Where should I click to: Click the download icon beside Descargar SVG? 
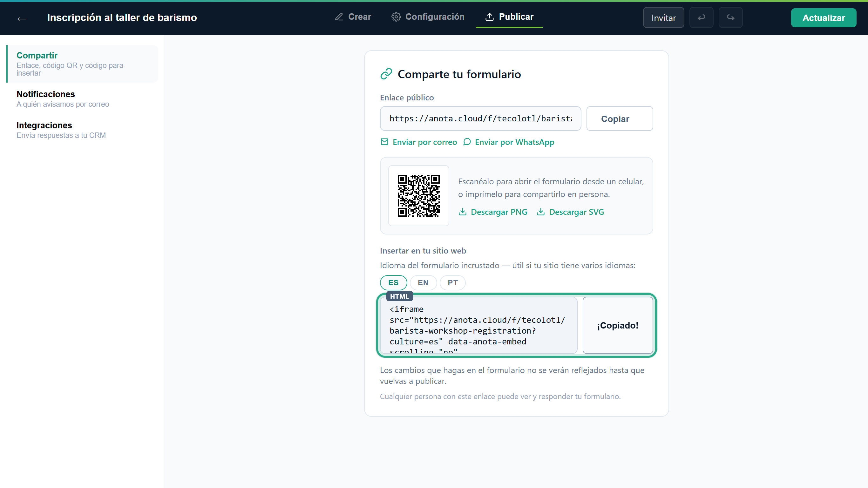pos(540,212)
